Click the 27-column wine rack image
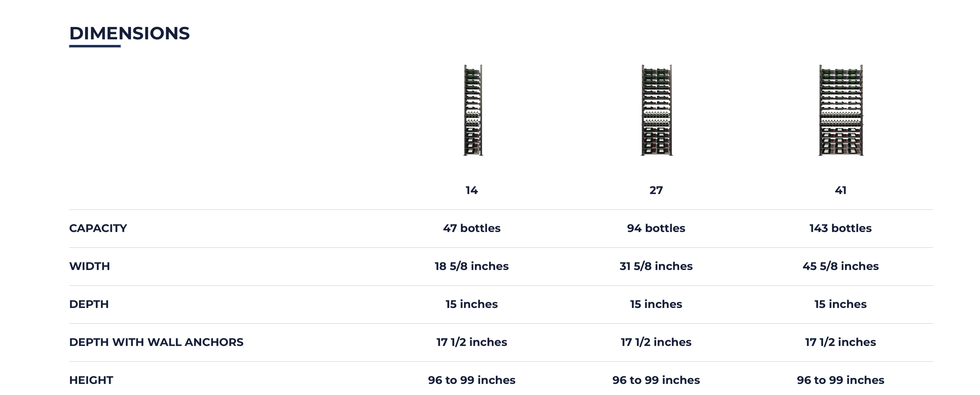The width and height of the screenshot is (980, 395). tap(657, 110)
